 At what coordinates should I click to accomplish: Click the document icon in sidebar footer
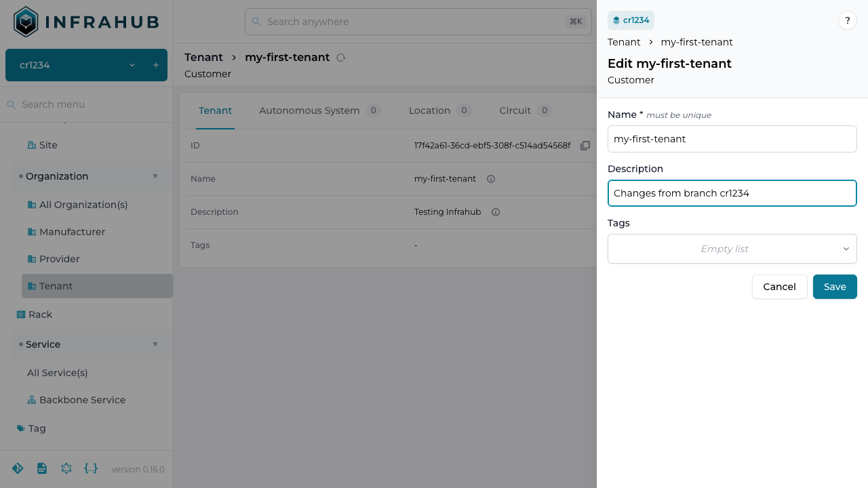coord(42,468)
